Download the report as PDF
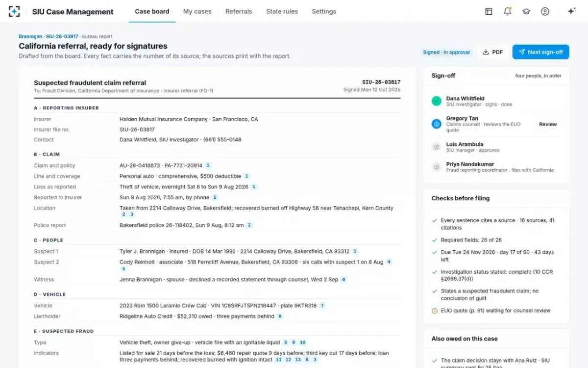This screenshot has height=368, width=588. pos(493,52)
